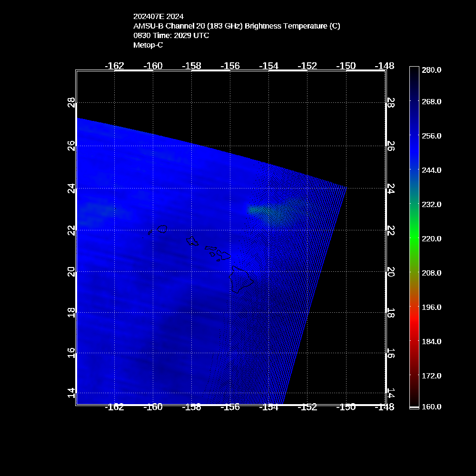Click the 16 latitude label on the left axis

71,353
